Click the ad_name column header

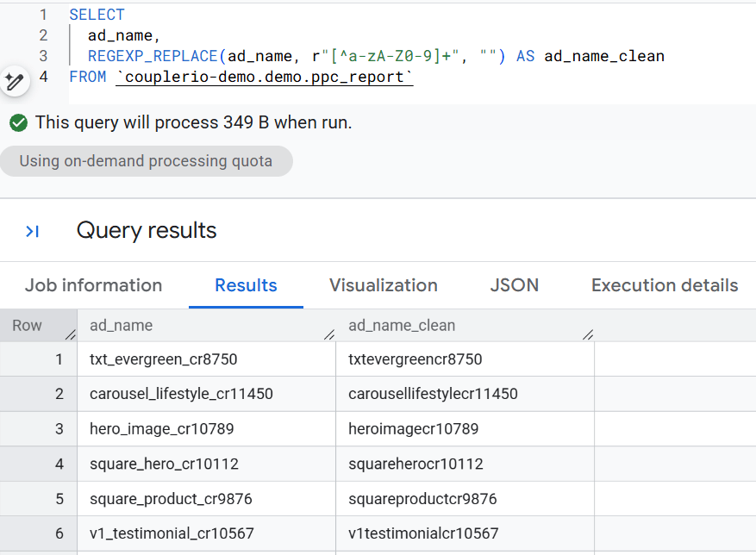206,326
